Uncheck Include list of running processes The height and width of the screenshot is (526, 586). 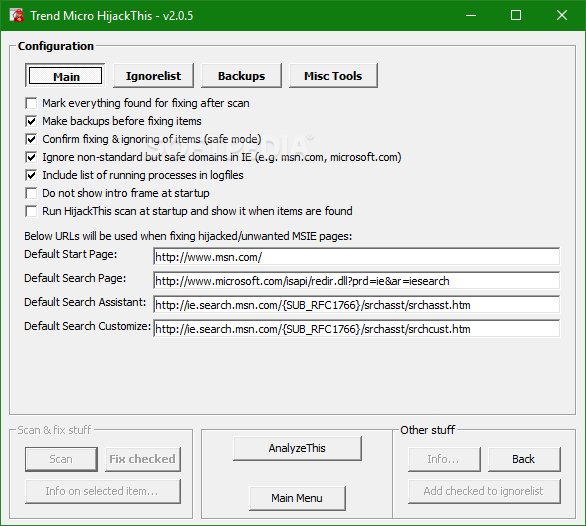point(31,175)
